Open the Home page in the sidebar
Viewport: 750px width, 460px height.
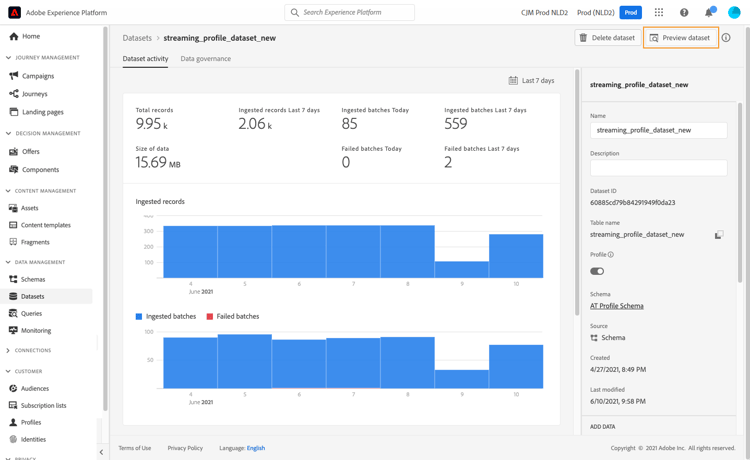[25, 36]
